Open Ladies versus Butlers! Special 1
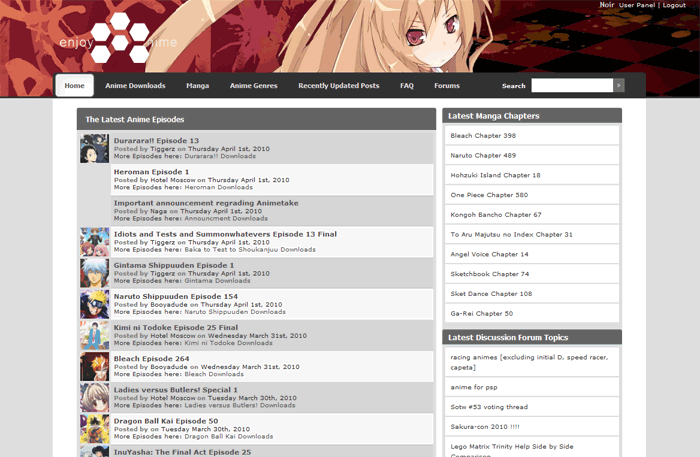The image size is (700, 457). (175, 390)
